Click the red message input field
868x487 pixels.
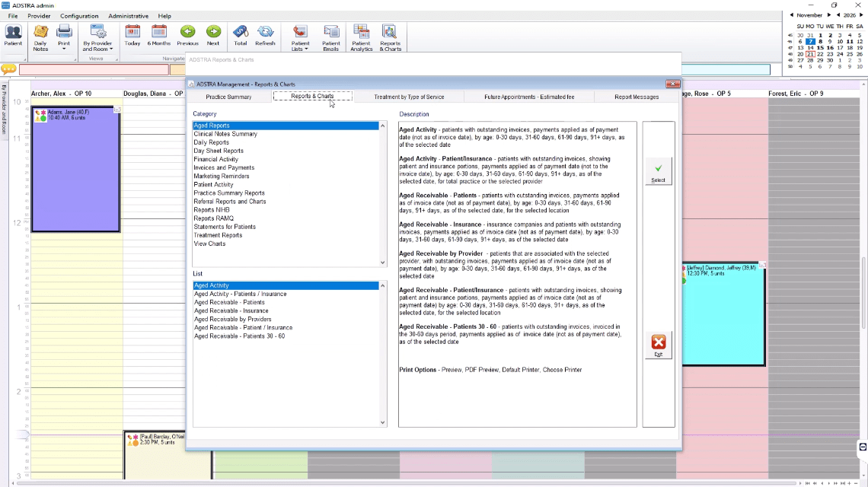coord(94,69)
